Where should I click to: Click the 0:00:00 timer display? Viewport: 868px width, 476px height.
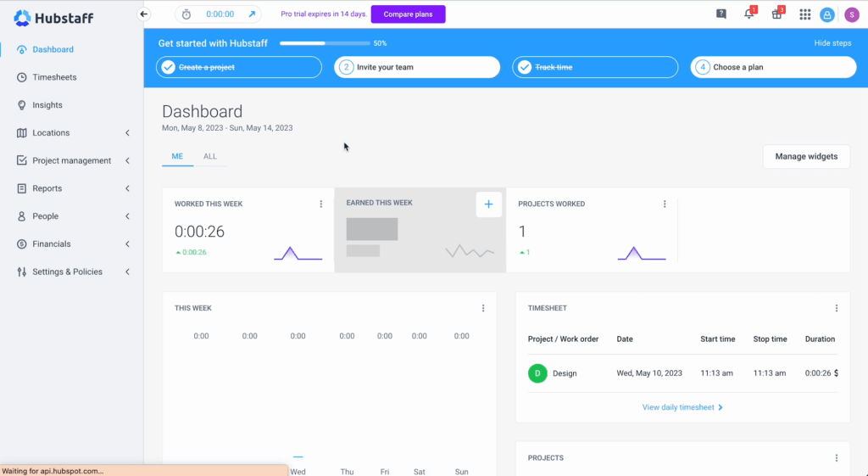[220, 14]
